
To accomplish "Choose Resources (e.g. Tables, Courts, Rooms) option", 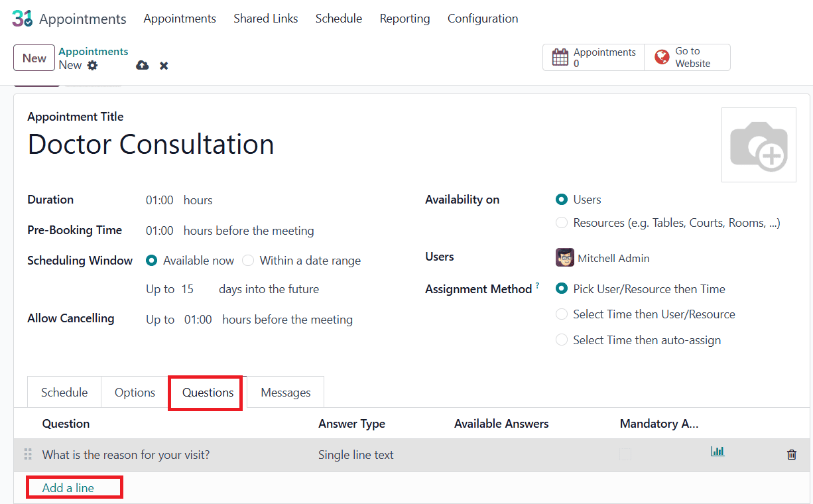I will pyautogui.click(x=562, y=223).
